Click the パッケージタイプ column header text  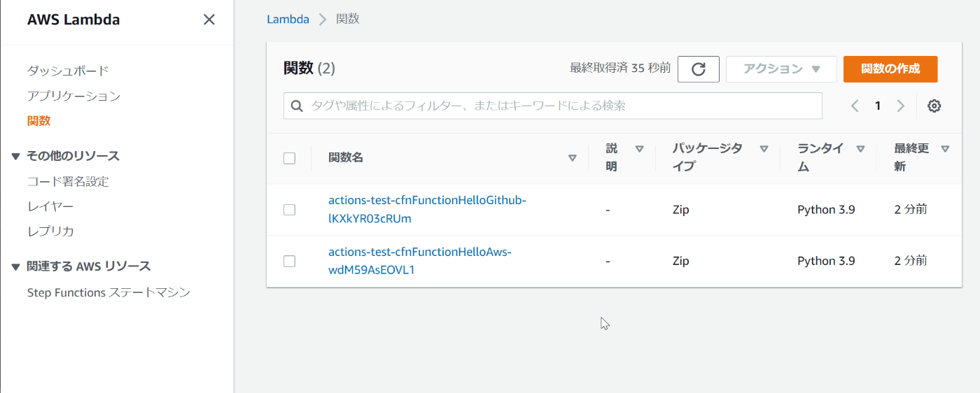pyautogui.click(x=708, y=157)
